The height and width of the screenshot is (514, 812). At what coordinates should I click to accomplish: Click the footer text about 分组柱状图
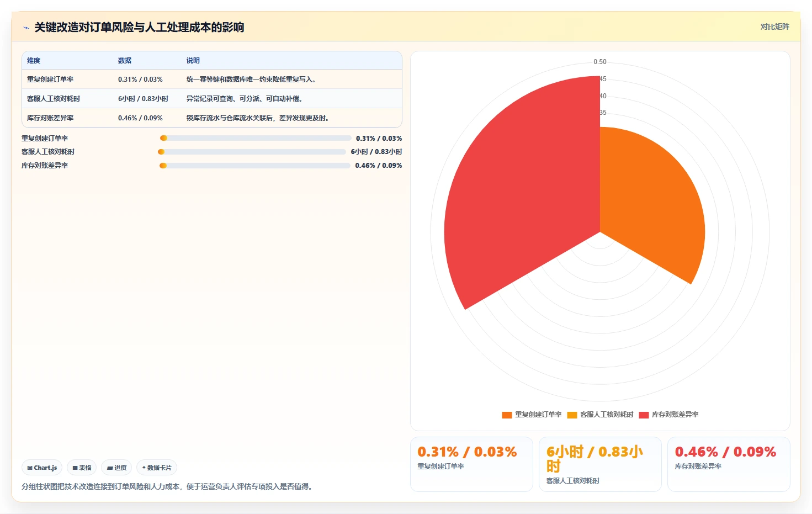coord(168,486)
